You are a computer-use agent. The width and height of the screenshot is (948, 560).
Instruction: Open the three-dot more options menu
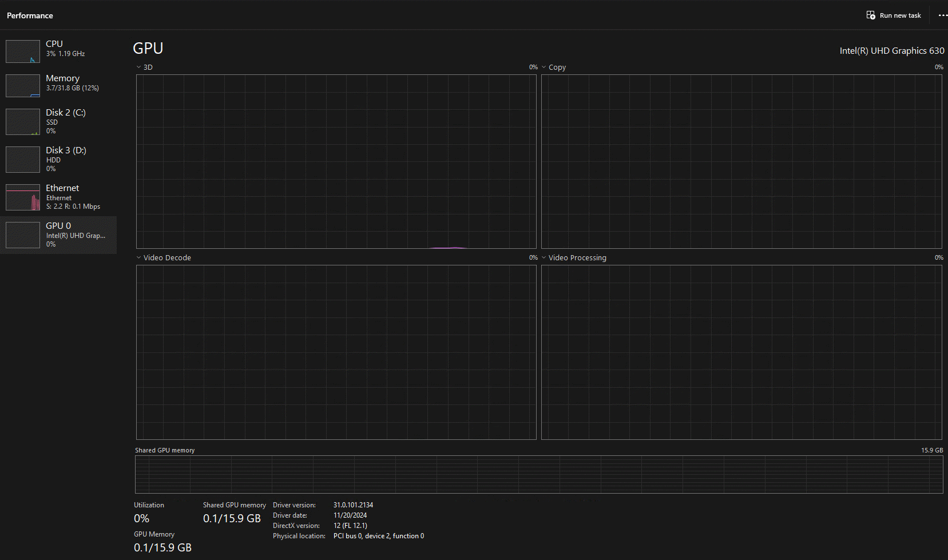pyautogui.click(x=942, y=15)
